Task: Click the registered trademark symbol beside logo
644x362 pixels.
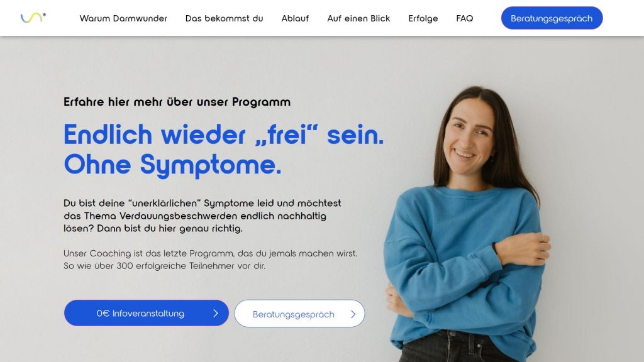Action: (45, 15)
